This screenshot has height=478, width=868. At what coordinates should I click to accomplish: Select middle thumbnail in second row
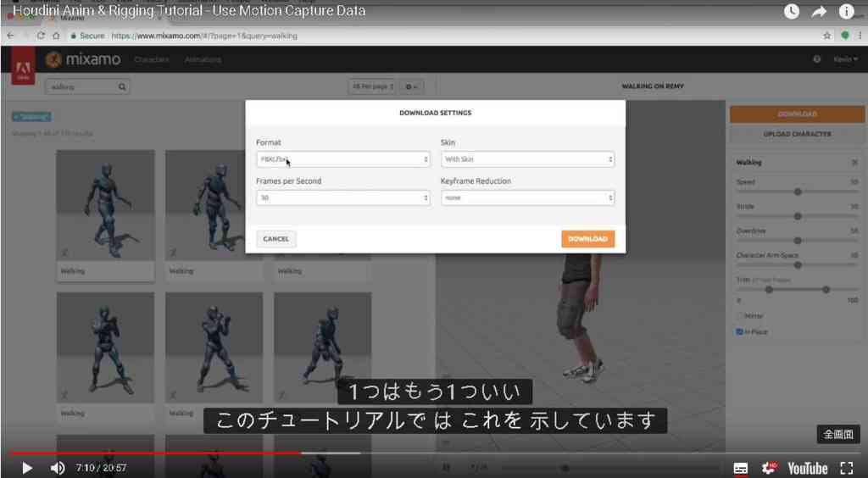click(214, 347)
